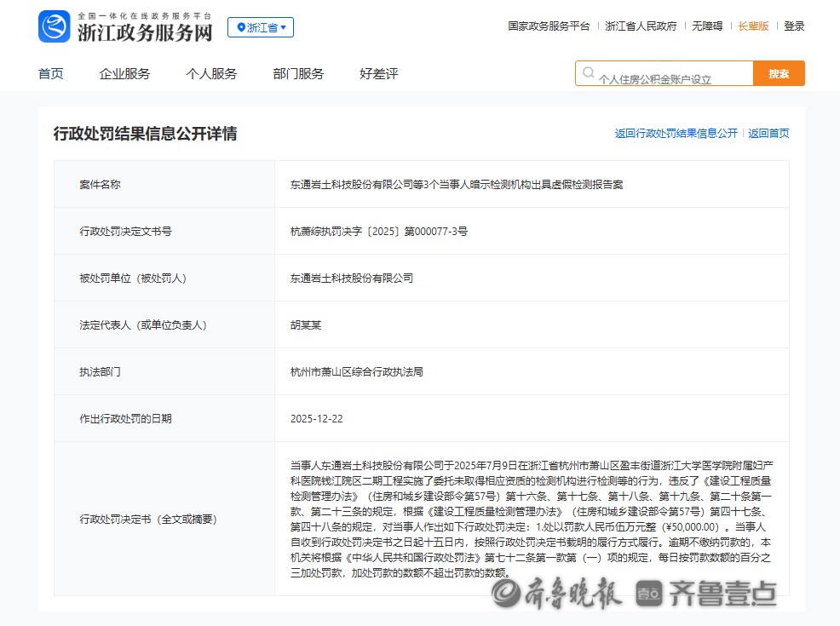Open the 部门服务 navigation item
The image size is (840, 626).
298,74
